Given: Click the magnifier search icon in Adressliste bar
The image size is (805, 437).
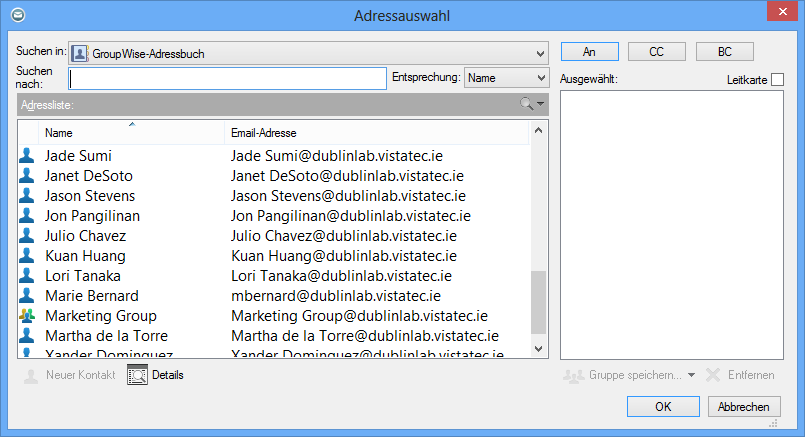Looking at the screenshot, I should click(526, 104).
